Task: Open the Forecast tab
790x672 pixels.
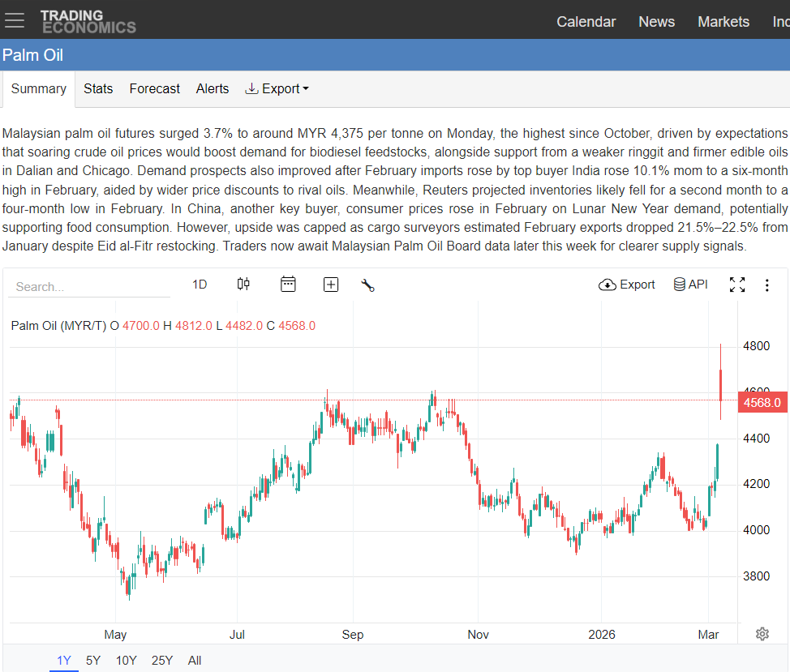Action: coord(154,88)
